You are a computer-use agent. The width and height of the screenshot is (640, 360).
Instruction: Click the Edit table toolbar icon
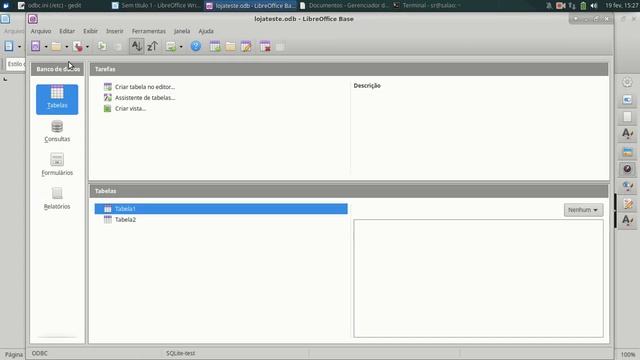246,47
